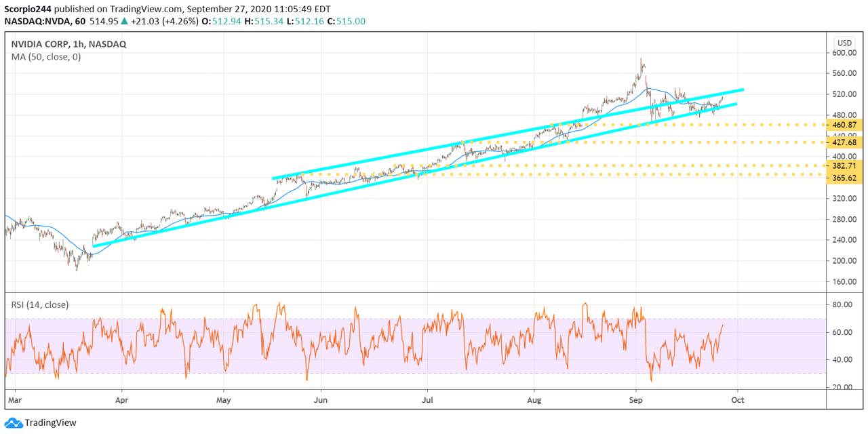Click the 280.00 price axis label

844,219
